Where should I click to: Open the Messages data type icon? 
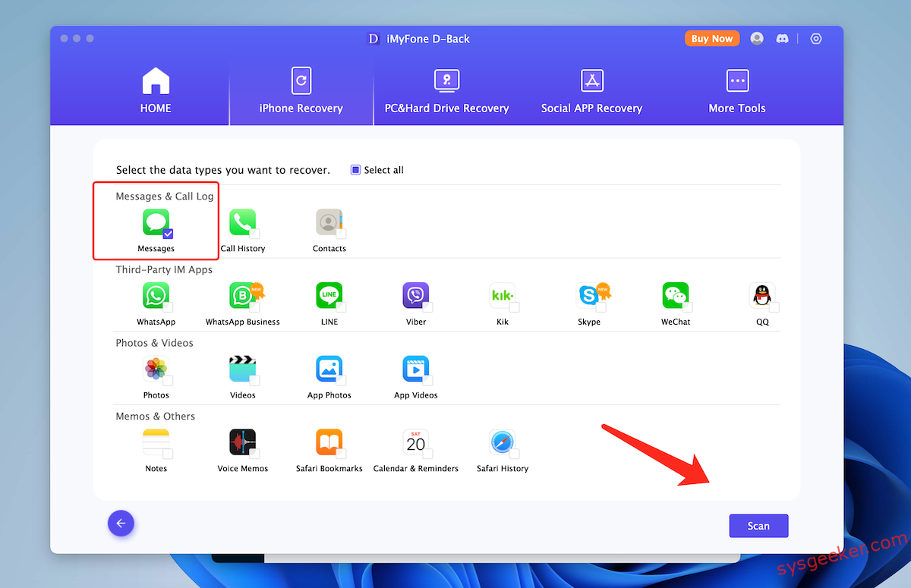(156, 222)
